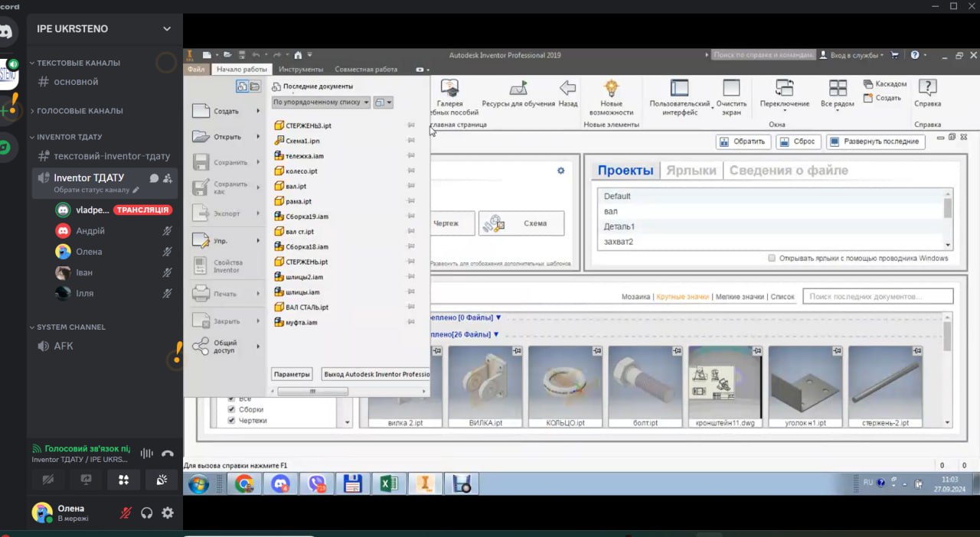Image resolution: width=980 pixels, height=537 pixels.
Task: Click the Очистить экран ribbon icon
Action: [x=731, y=88]
